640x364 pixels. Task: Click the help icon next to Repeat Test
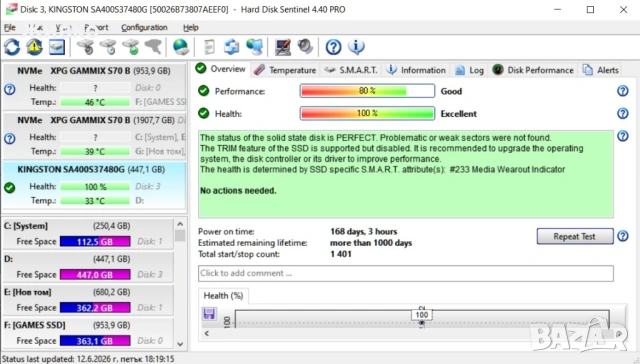[622, 236]
